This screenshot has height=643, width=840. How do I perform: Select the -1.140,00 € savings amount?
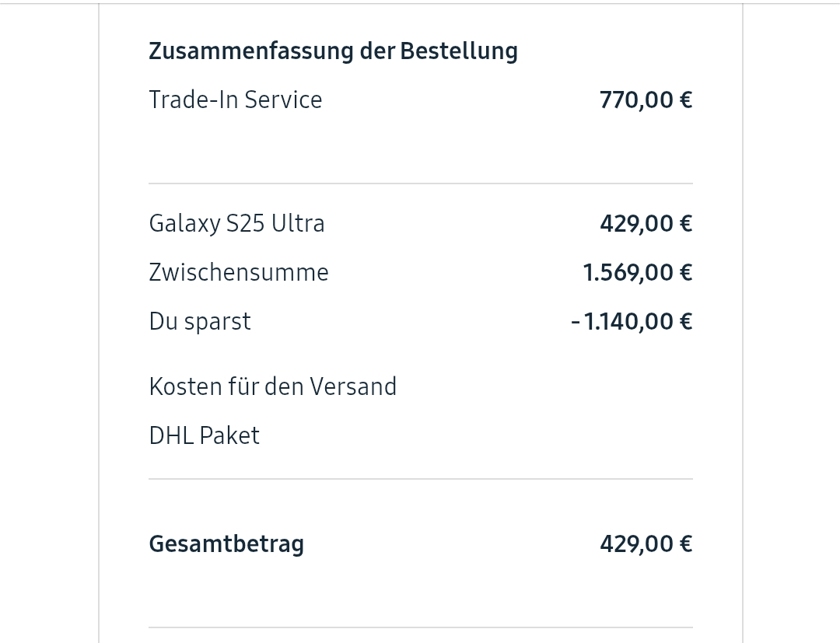631,322
